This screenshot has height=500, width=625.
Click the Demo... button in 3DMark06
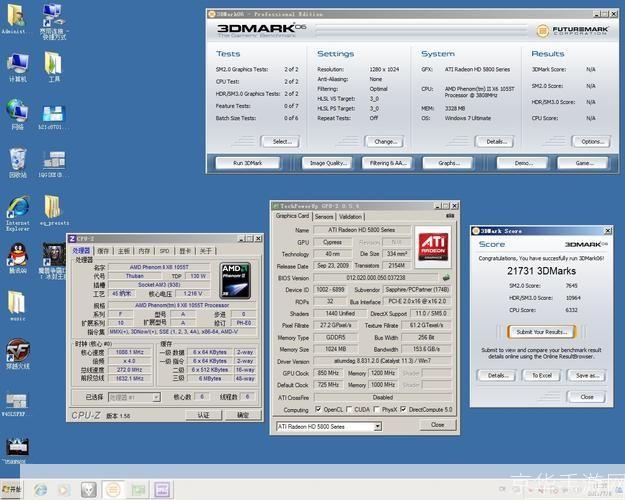click(522, 163)
